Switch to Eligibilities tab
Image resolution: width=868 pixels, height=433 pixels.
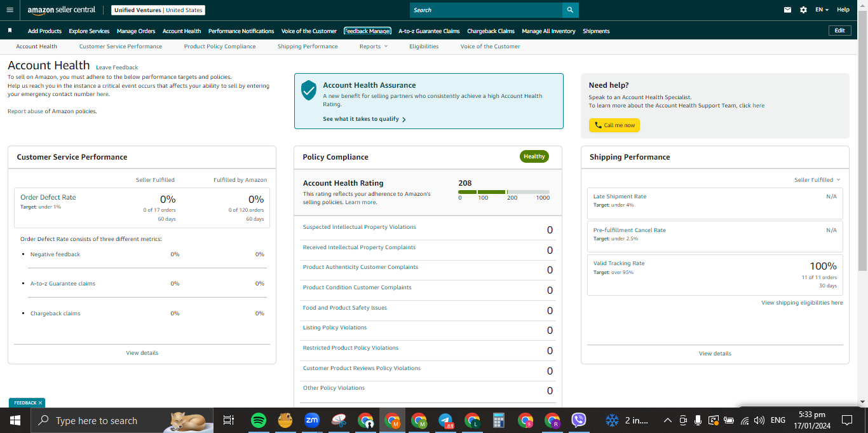point(424,46)
